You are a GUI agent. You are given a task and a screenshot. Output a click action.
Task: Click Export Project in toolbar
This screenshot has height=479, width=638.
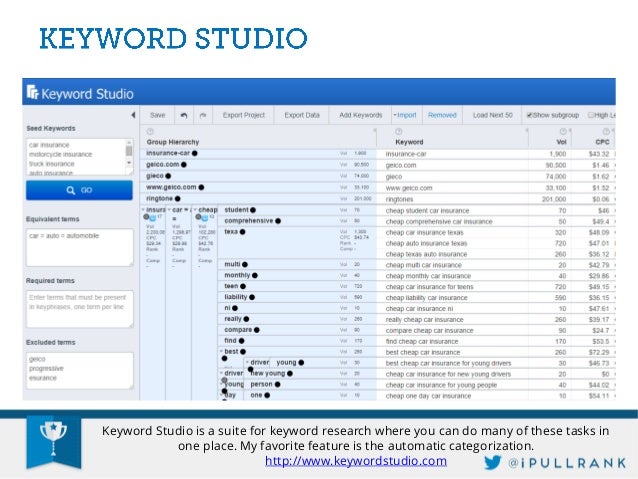pyautogui.click(x=244, y=115)
